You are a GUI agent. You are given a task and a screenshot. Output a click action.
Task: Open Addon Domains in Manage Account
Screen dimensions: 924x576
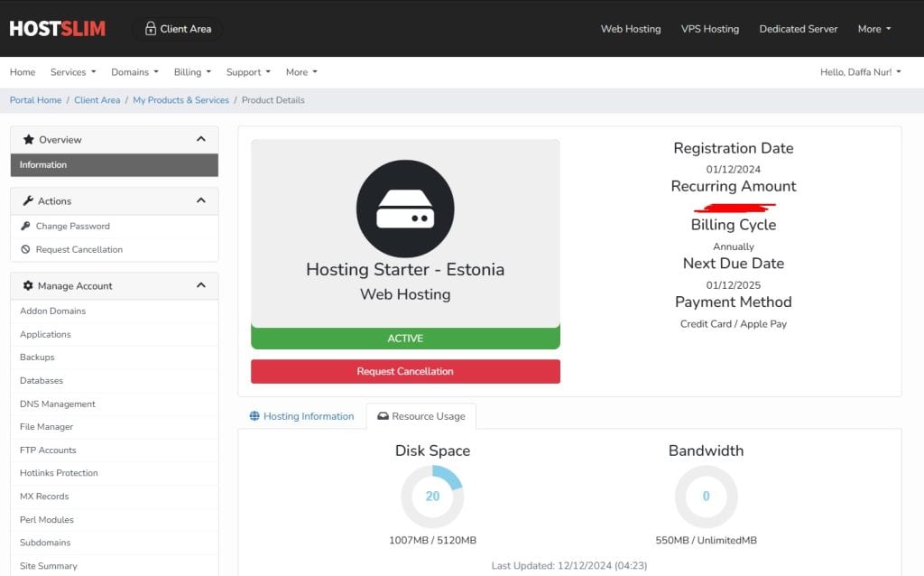[x=115, y=311]
